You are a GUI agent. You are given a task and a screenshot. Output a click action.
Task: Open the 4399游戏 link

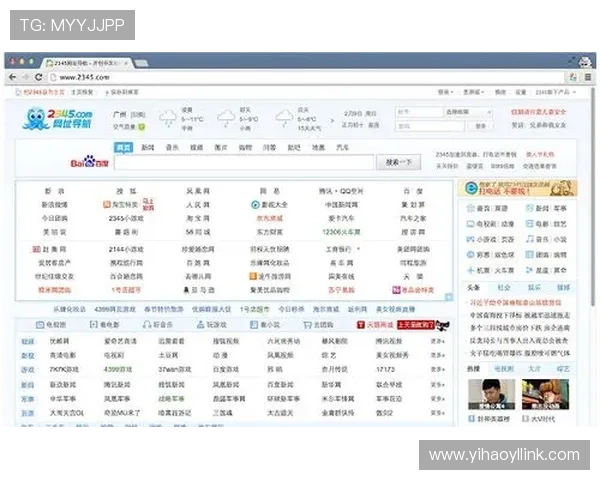pyautogui.click(x=118, y=370)
